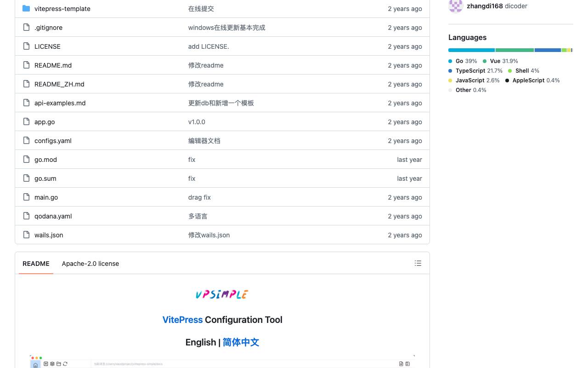Select the Go 39% language link

pyautogui.click(x=463, y=61)
